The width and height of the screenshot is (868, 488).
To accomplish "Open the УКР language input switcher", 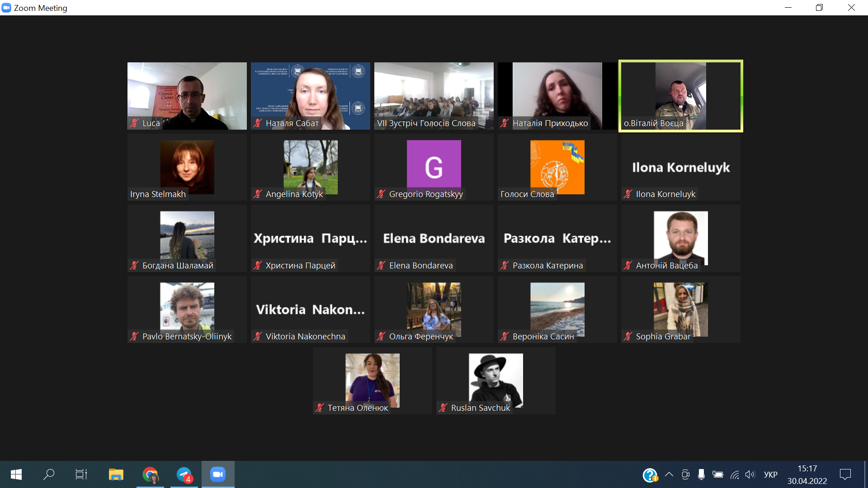I will (x=770, y=474).
